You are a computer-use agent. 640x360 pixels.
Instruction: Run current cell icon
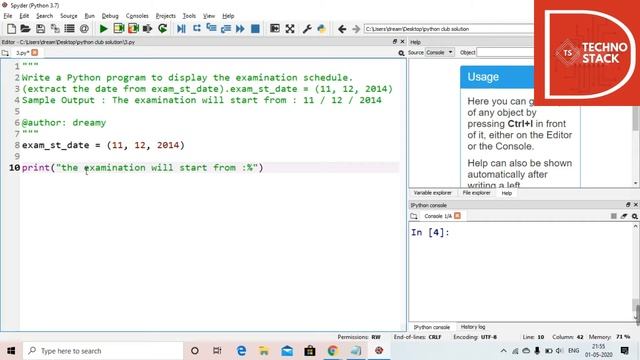click(x=119, y=29)
